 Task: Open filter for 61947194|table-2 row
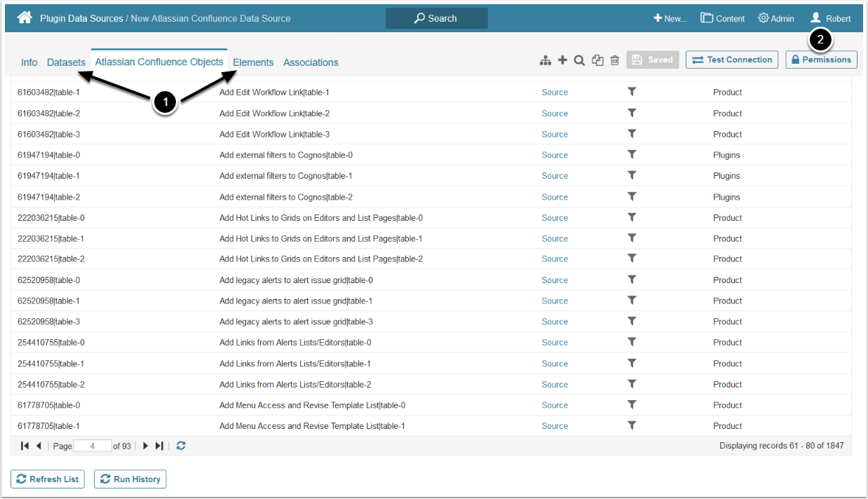(632, 196)
